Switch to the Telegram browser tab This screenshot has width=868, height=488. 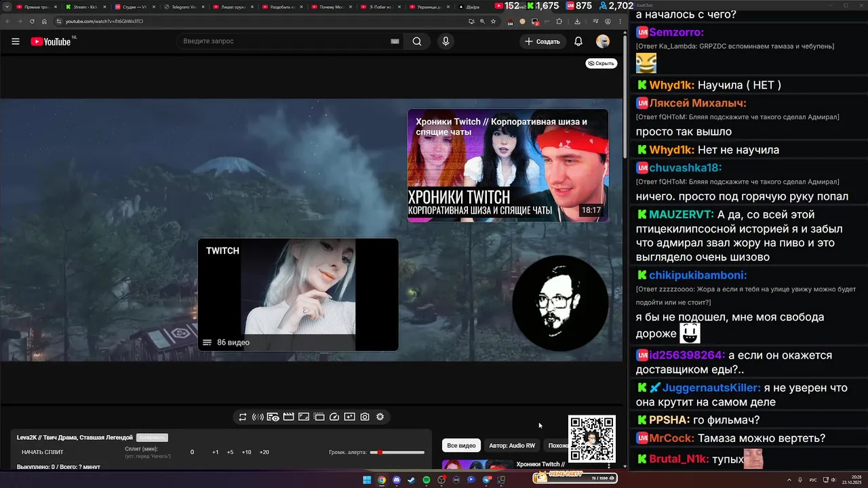183,7
